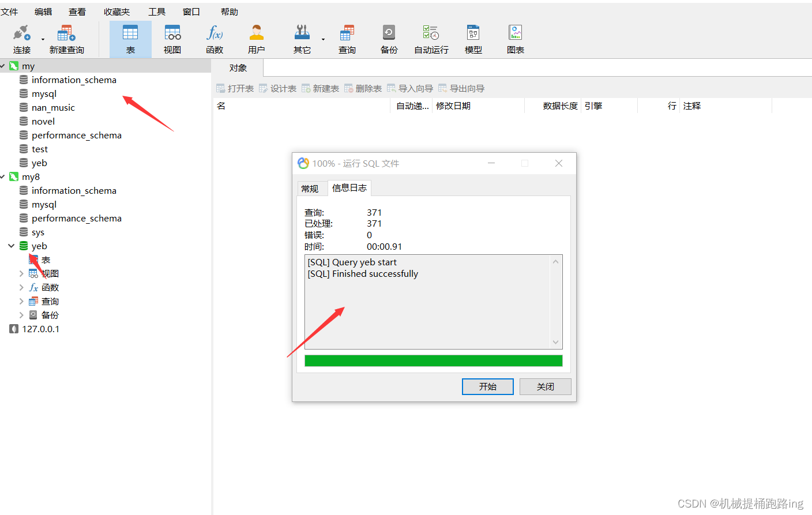Select performance_schema under my connection

[x=76, y=135]
